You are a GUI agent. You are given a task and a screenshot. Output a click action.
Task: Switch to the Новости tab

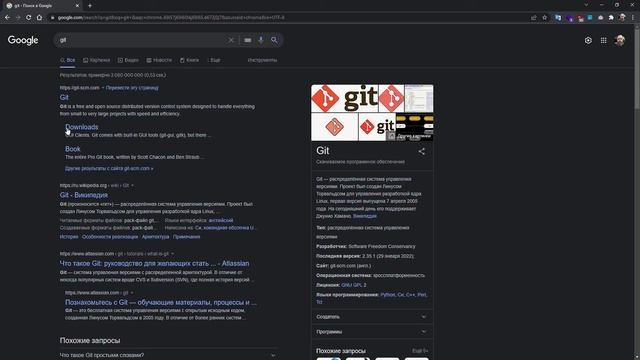point(159,60)
